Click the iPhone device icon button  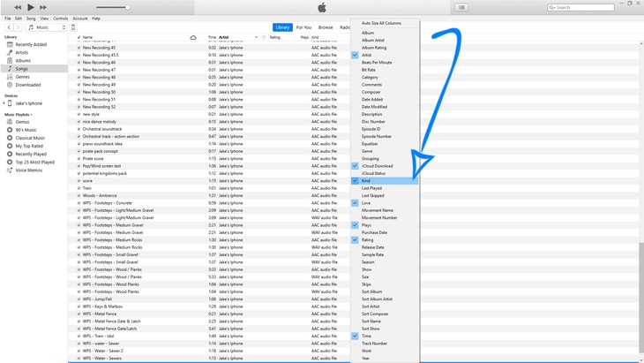tap(73, 27)
